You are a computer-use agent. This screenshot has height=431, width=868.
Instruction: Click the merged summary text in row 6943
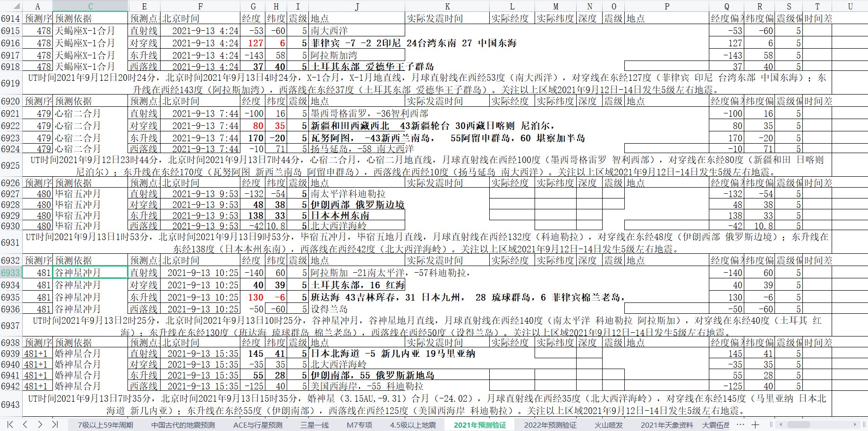click(427, 405)
